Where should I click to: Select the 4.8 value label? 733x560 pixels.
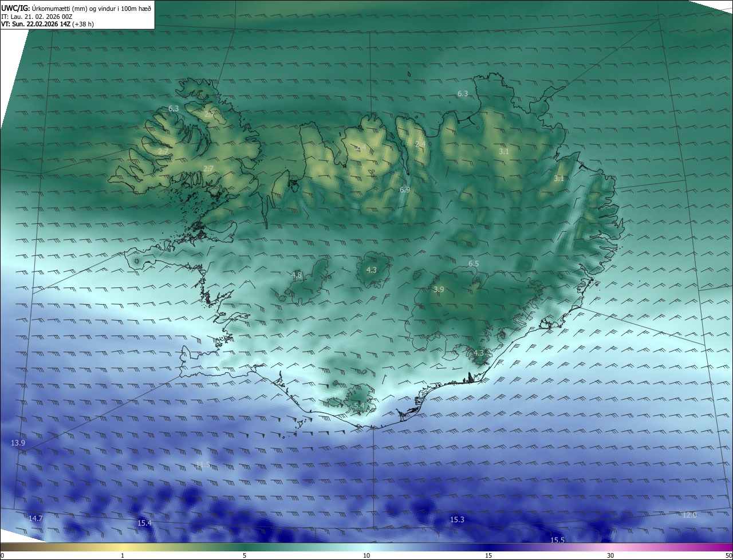pyautogui.click(x=297, y=275)
